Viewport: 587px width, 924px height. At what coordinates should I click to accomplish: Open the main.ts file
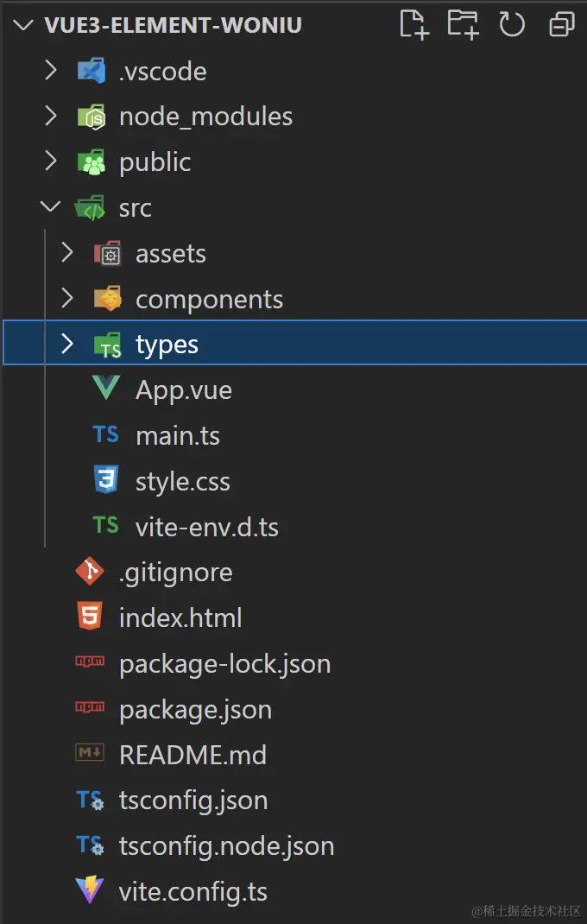(x=178, y=436)
